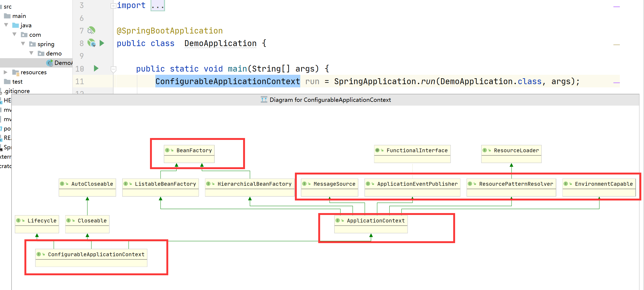Viewport: 644px width, 290px height.
Task: Collapse the com package node
Action: tap(15, 34)
